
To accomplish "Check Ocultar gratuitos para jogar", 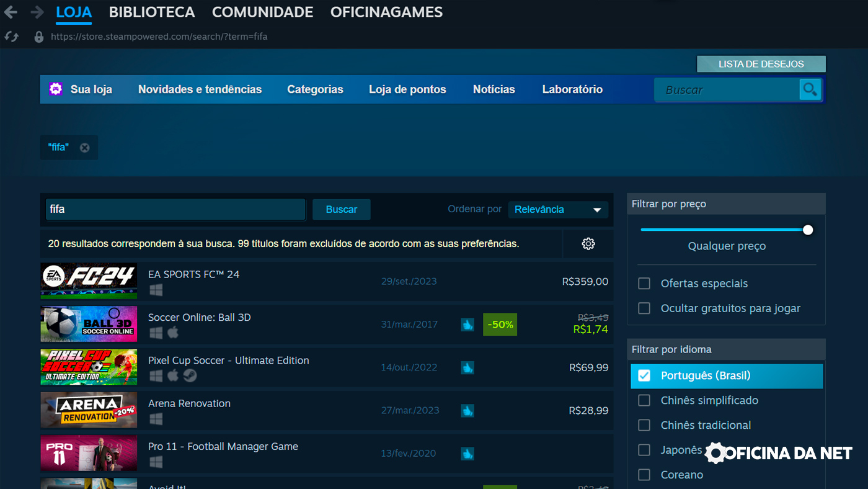I will point(644,308).
